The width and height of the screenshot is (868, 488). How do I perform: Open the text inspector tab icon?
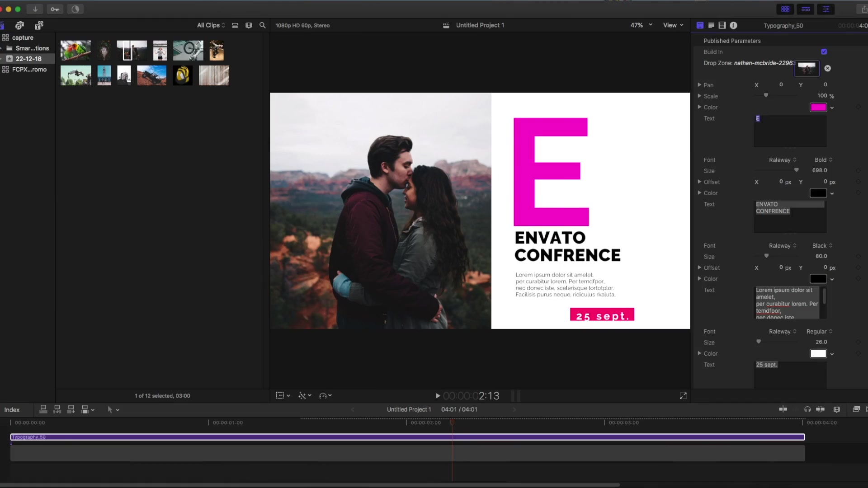tap(711, 25)
